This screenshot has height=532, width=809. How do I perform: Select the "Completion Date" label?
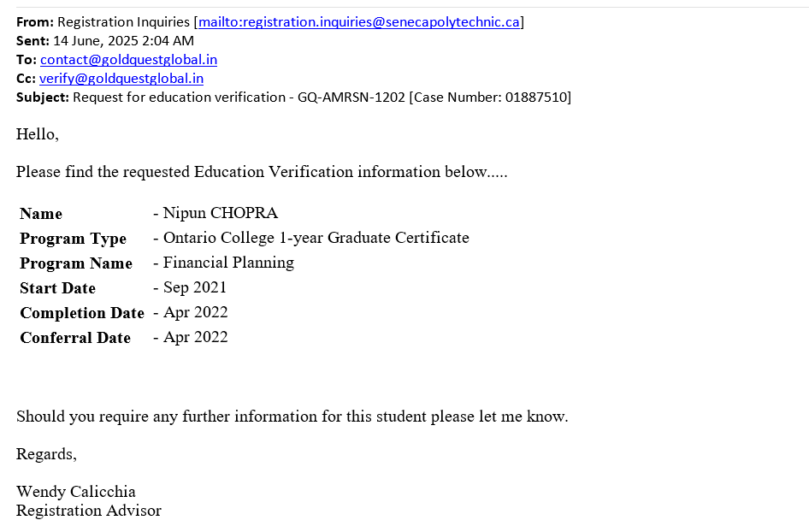(x=82, y=313)
